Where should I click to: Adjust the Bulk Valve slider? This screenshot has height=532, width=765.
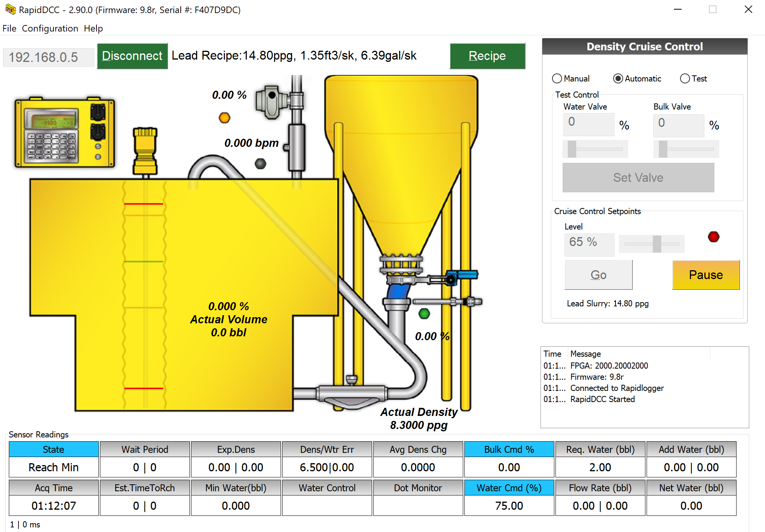pyautogui.click(x=686, y=149)
